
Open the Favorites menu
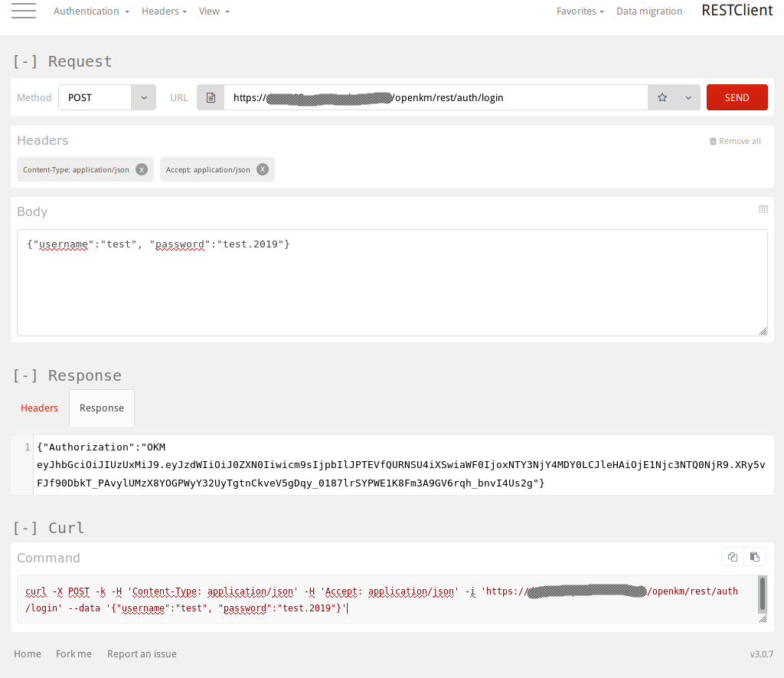[x=580, y=11]
